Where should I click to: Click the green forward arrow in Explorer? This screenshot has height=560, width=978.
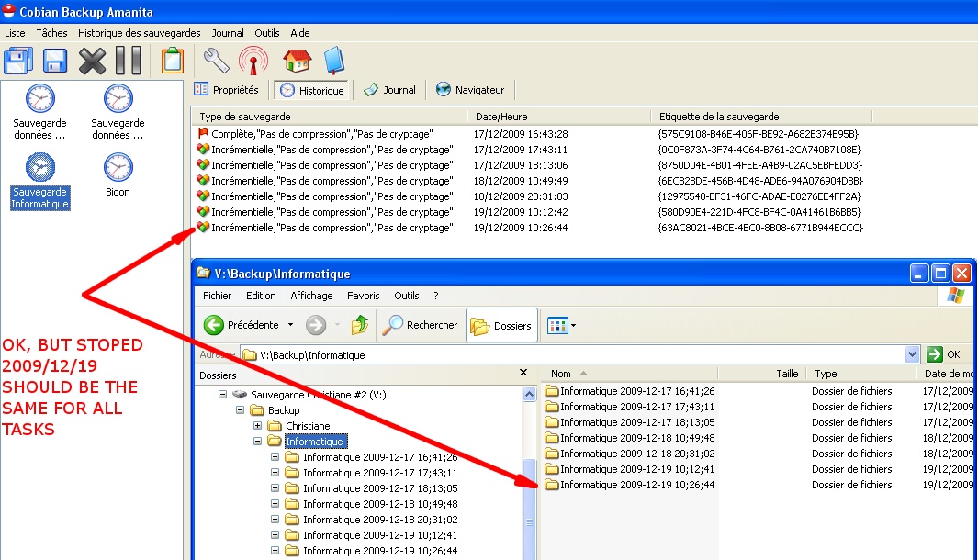tap(316, 325)
